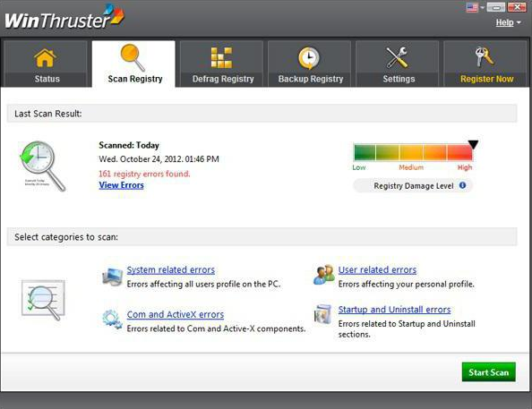Click the software box icon for Startup errors

click(322, 314)
